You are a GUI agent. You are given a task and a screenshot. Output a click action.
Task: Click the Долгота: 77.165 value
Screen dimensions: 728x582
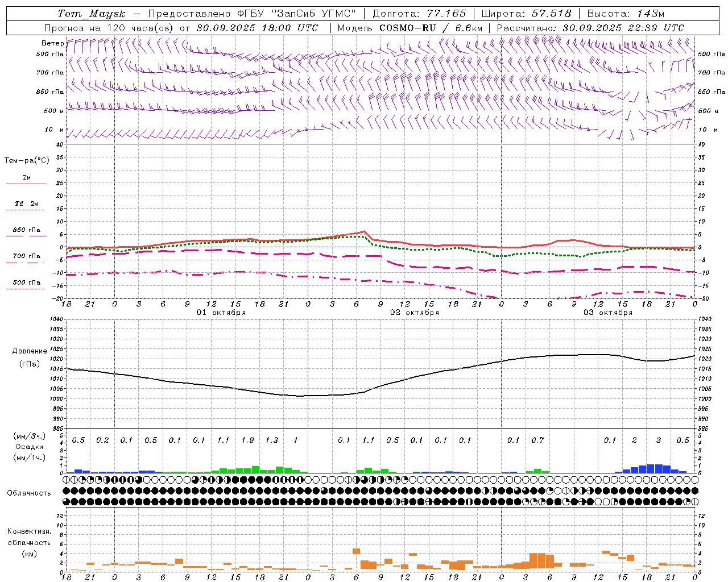(x=419, y=14)
